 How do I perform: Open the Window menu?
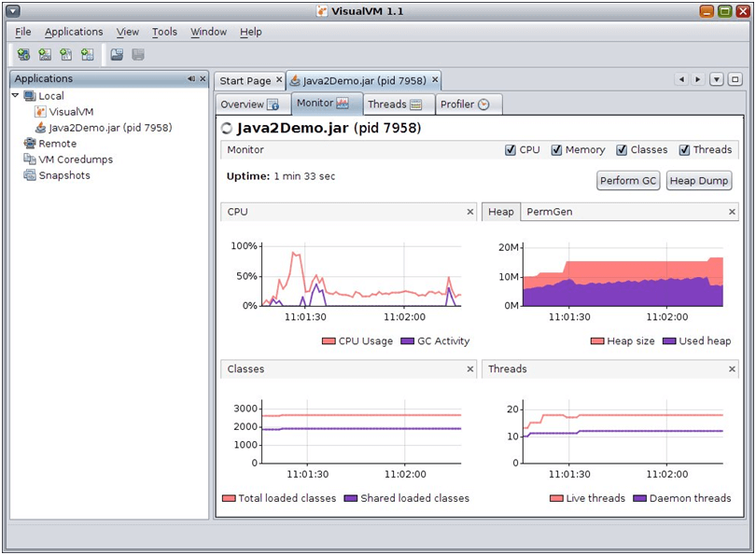pos(208,32)
